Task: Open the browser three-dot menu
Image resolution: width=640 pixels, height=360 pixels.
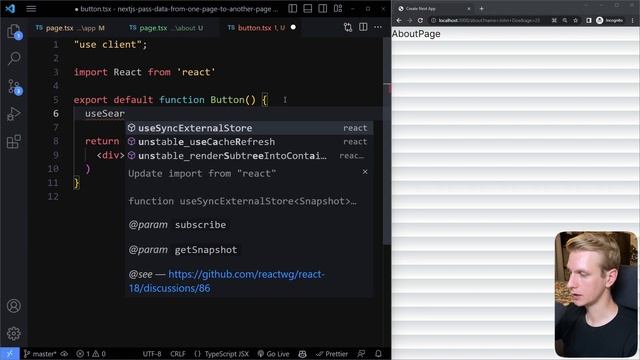Action: pos(633,20)
